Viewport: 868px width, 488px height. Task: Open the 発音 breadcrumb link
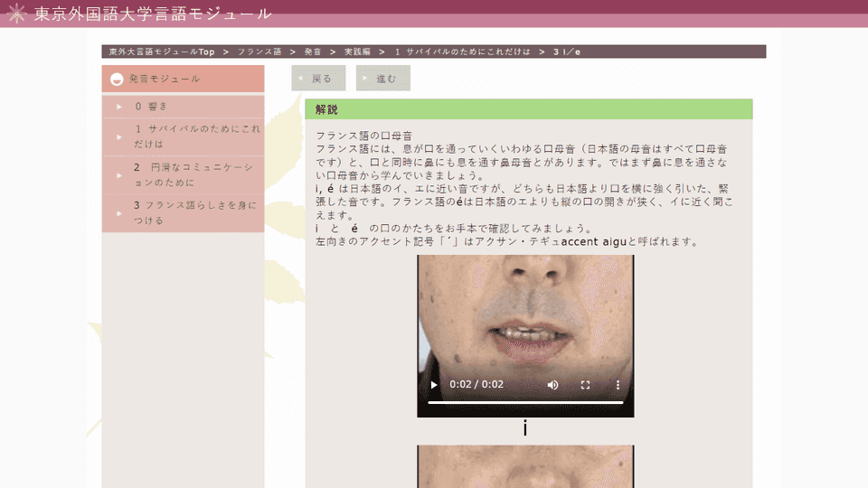pos(313,52)
